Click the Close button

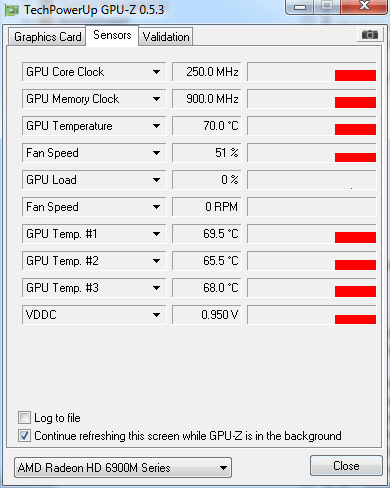click(346, 466)
